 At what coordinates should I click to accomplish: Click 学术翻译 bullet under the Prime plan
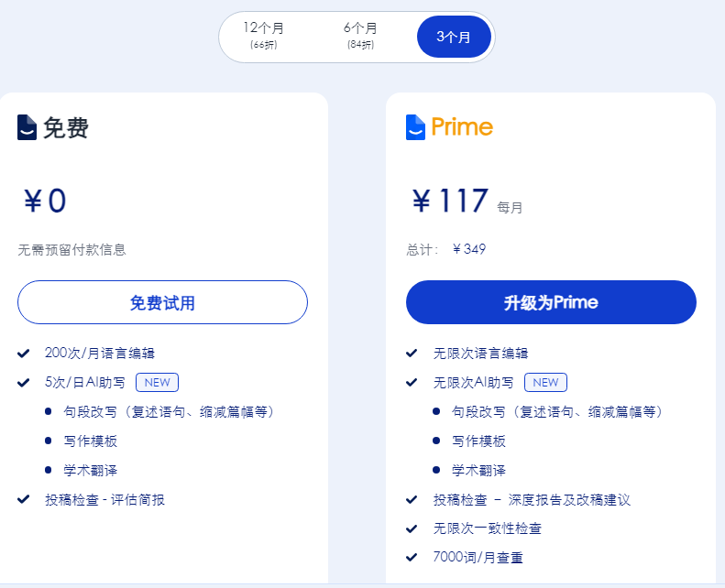[478, 470]
